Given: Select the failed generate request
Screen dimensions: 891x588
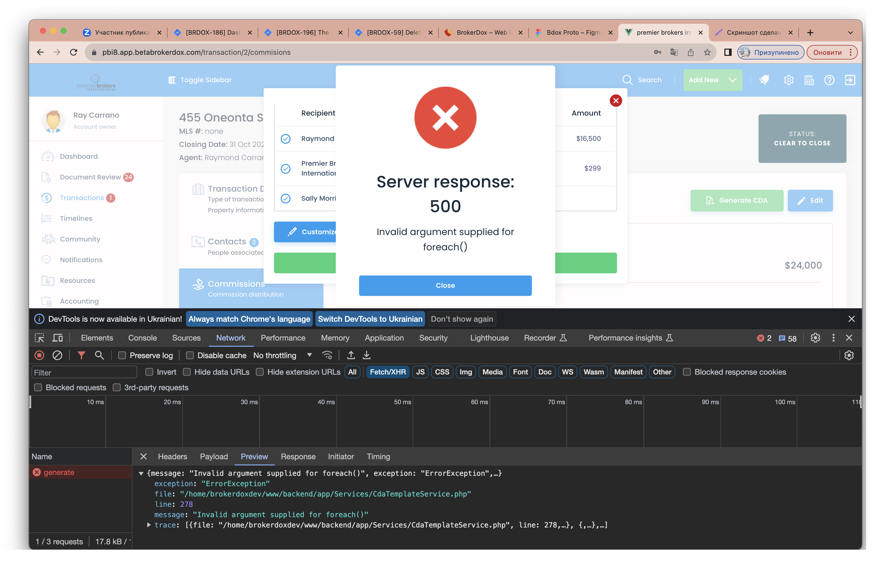Looking at the screenshot, I should click(81, 472).
